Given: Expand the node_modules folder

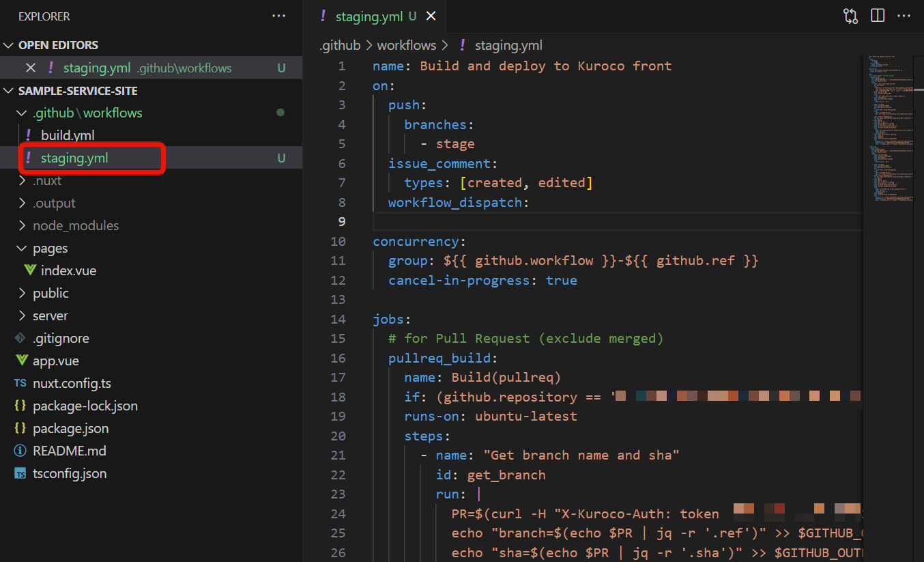Looking at the screenshot, I should pyautogui.click(x=23, y=225).
